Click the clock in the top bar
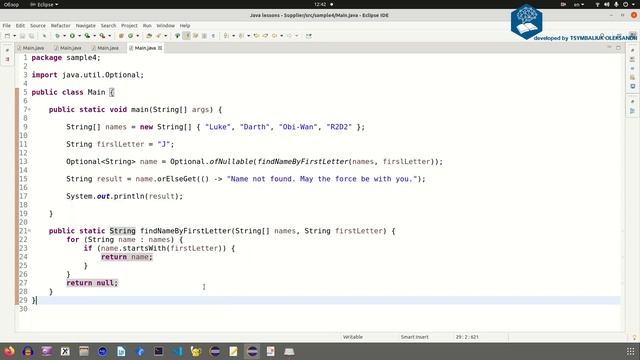 320,4
